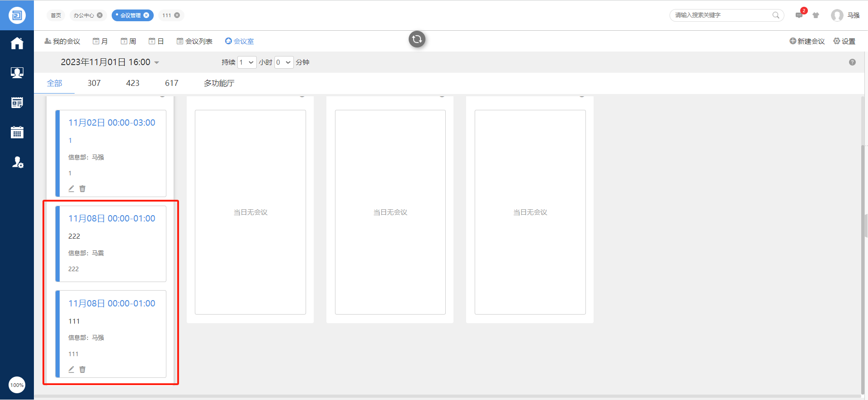Expand the duration hours dropdown
868x400 pixels.
pyautogui.click(x=247, y=62)
